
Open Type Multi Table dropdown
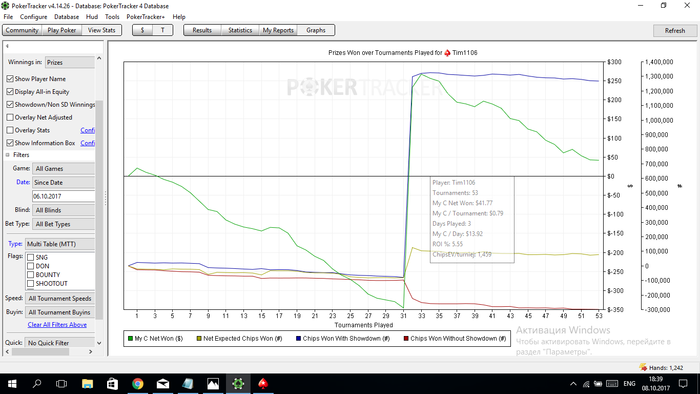[x=60, y=244]
